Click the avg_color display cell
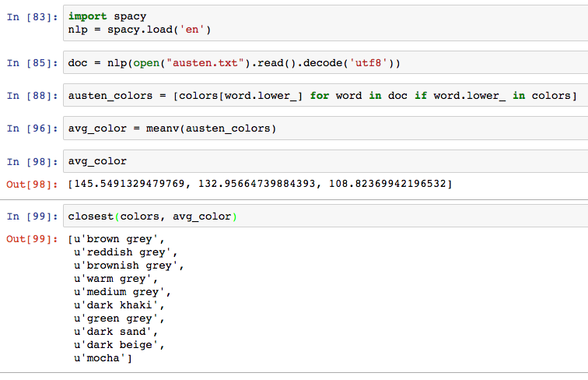Viewport: 588px width, 380px height. (x=325, y=161)
